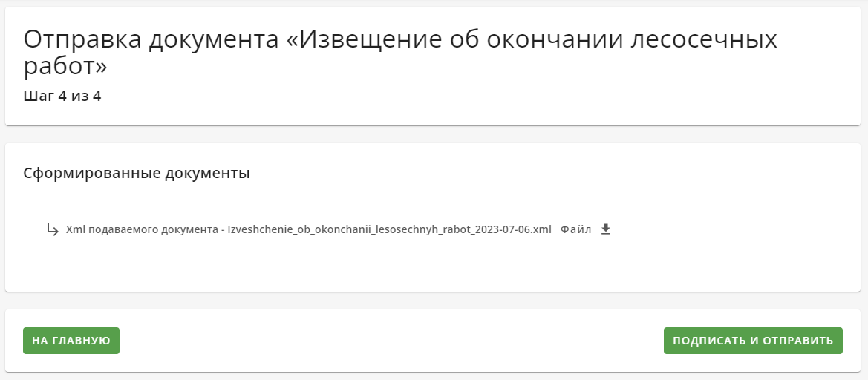Click the word работ» in the title
The image size is (868, 380).
pos(65,66)
